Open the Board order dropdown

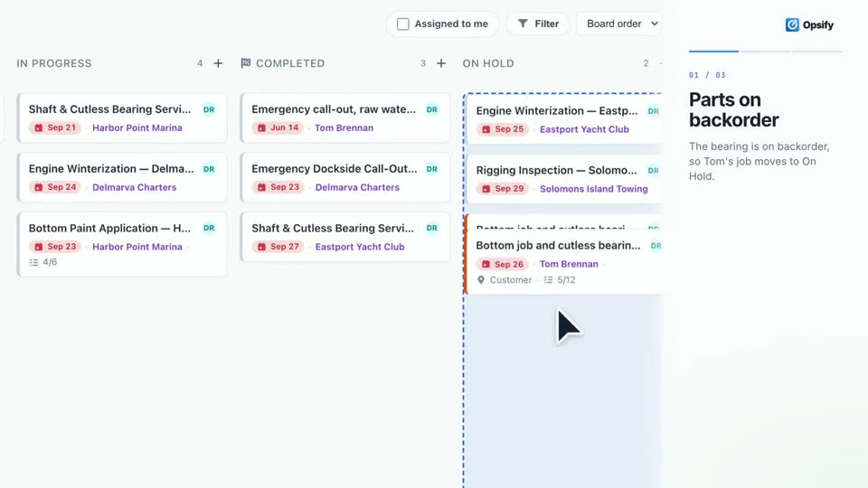(x=622, y=23)
